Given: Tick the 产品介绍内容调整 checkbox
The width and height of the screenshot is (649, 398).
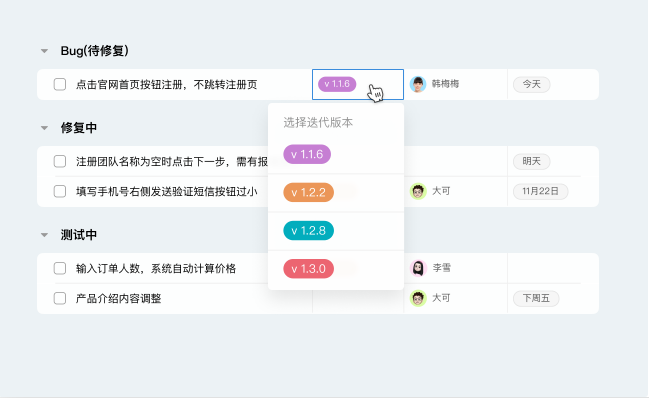Looking at the screenshot, I should point(60,298).
